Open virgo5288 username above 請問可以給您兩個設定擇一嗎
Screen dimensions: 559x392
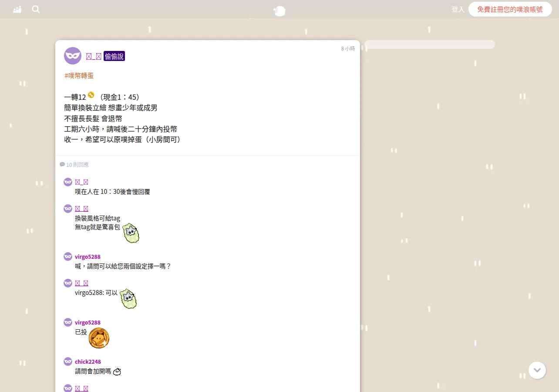(88, 257)
